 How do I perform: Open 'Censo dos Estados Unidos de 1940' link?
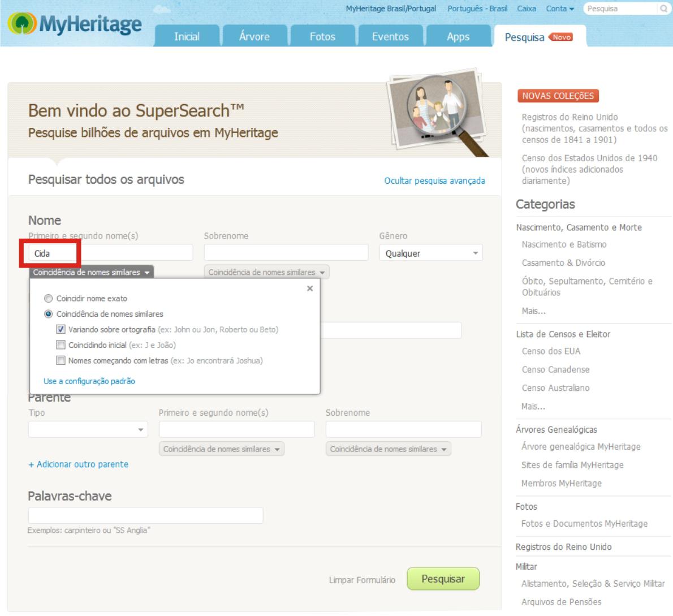[589, 169]
